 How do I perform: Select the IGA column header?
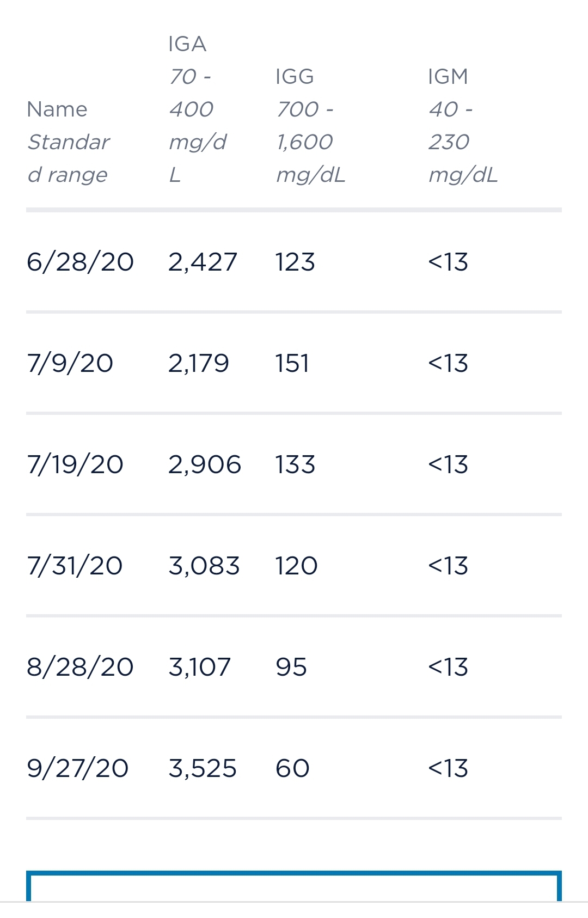197,109
